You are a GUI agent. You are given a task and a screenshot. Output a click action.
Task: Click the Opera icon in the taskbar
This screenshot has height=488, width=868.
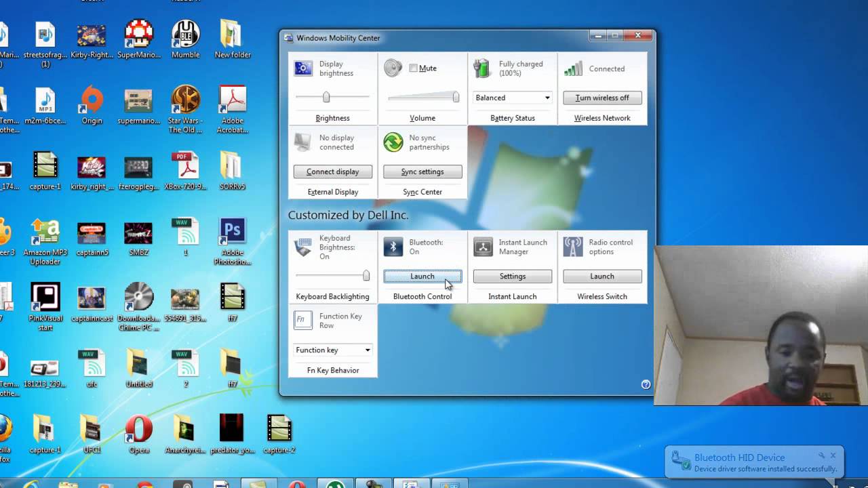(x=297, y=485)
